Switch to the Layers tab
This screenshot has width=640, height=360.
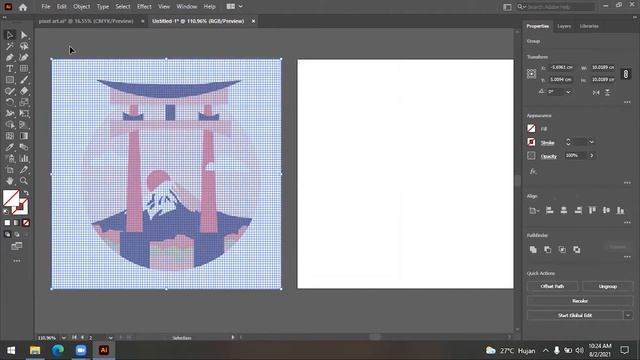click(564, 26)
